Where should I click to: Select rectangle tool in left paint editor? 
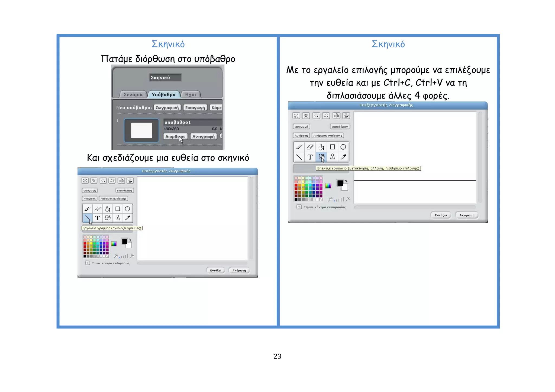point(118,209)
